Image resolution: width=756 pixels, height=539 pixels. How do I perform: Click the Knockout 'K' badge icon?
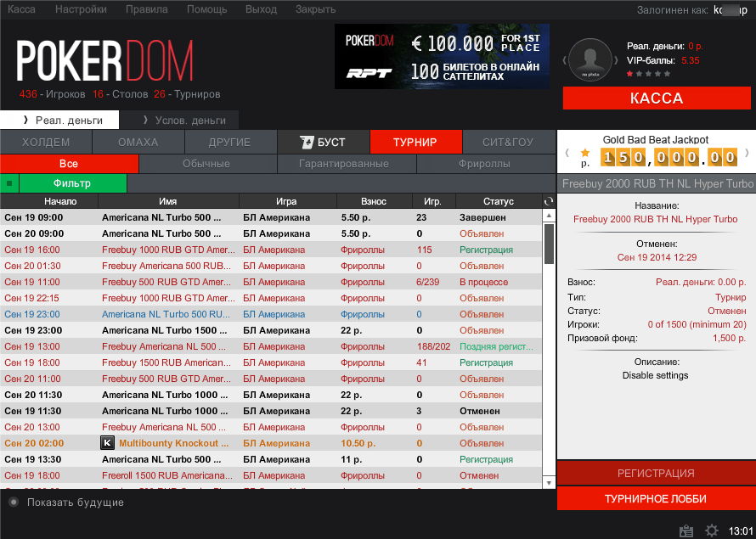pyautogui.click(x=107, y=443)
